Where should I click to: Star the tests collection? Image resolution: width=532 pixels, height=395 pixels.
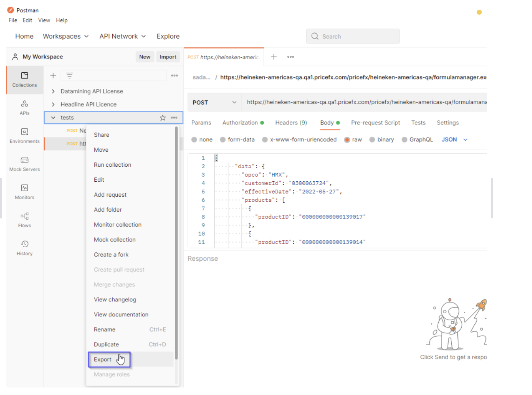tap(163, 118)
